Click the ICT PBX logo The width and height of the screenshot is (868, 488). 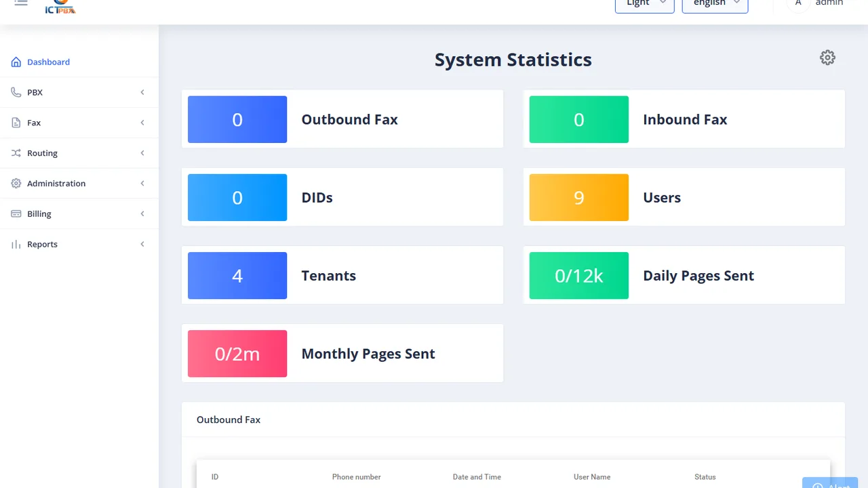tap(60, 7)
